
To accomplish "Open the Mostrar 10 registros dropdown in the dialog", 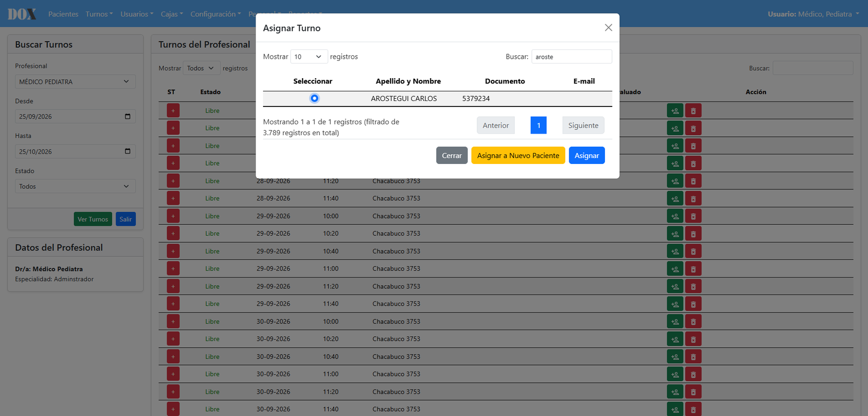I will [x=309, y=56].
